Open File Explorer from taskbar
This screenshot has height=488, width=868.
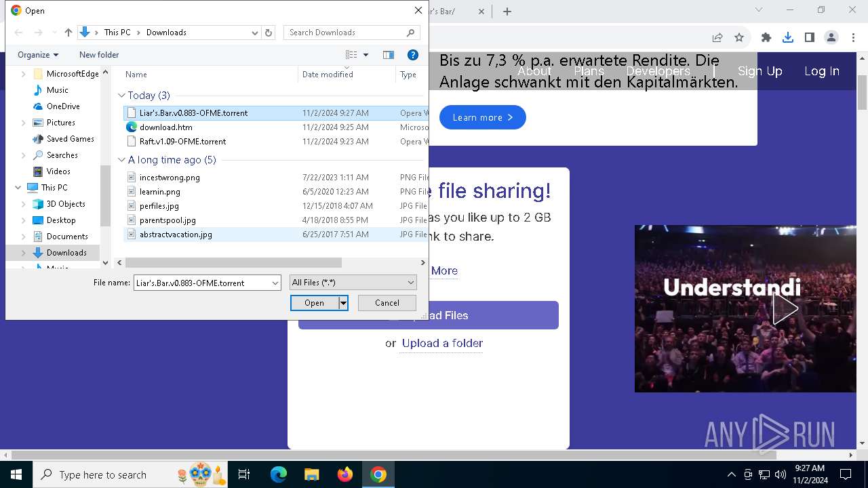311,474
